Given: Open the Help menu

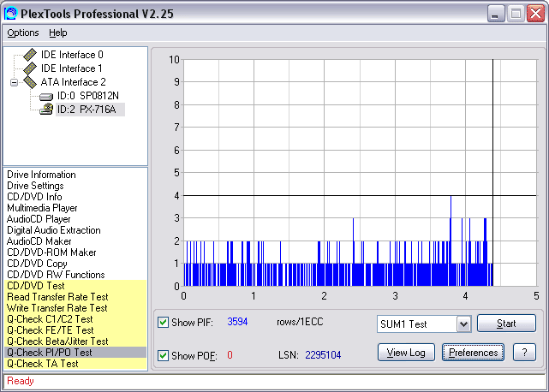Looking at the screenshot, I should [x=57, y=33].
